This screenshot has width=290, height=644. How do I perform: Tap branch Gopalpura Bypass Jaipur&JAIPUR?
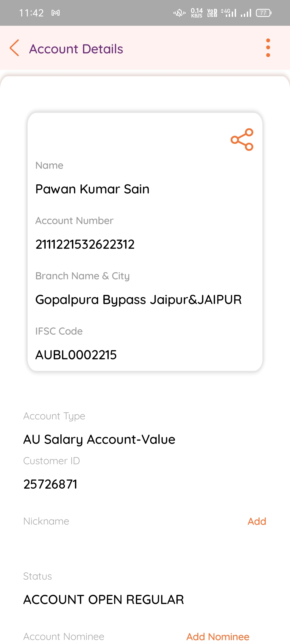pos(139,300)
